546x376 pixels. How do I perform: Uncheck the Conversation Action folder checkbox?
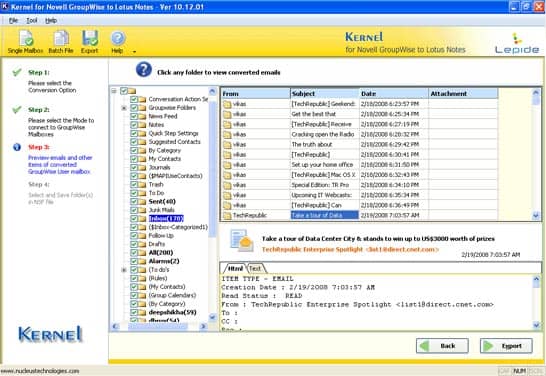coord(134,99)
